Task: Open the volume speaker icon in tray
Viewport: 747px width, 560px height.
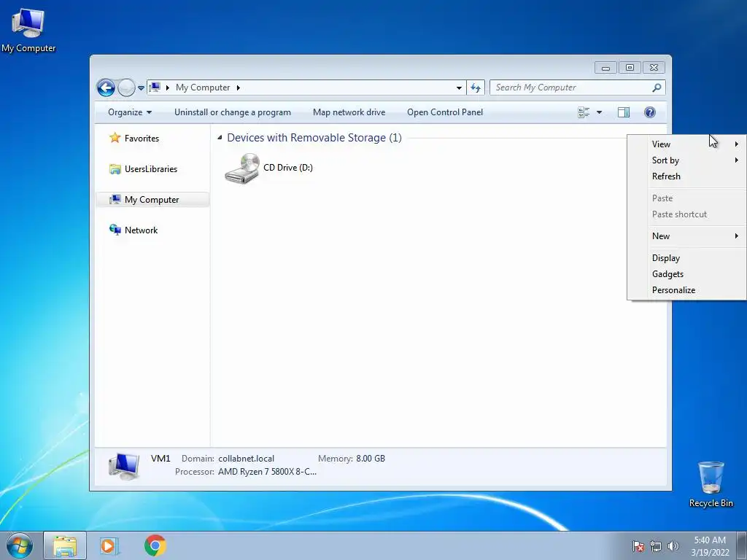Action: tap(673, 546)
